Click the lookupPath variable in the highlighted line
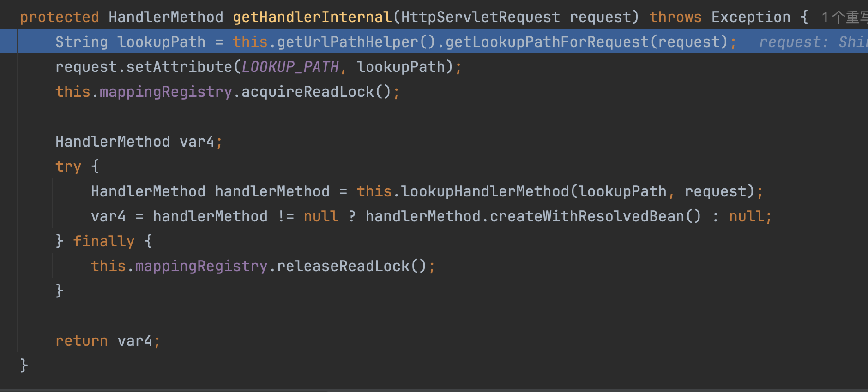The width and height of the screenshot is (868, 392). (x=161, y=42)
